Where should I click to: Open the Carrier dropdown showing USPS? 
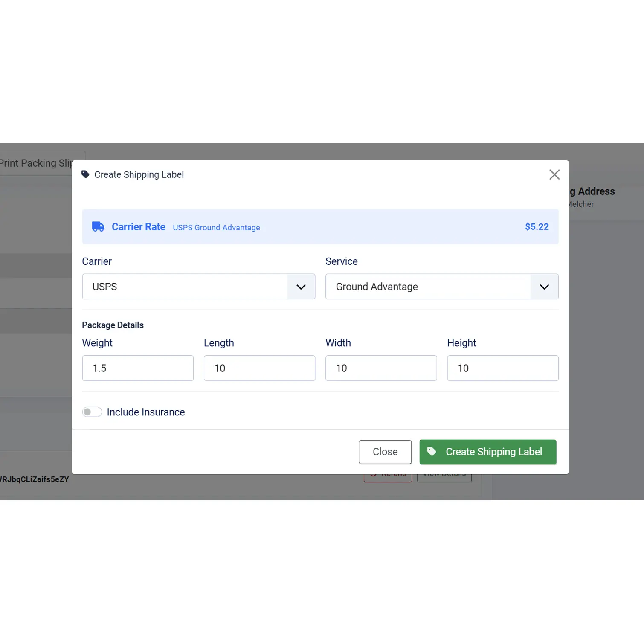[x=198, y=287]
